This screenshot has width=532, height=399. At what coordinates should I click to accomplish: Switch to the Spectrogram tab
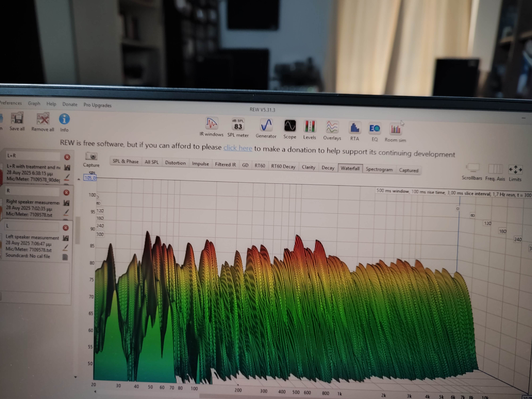pos(379,169)
